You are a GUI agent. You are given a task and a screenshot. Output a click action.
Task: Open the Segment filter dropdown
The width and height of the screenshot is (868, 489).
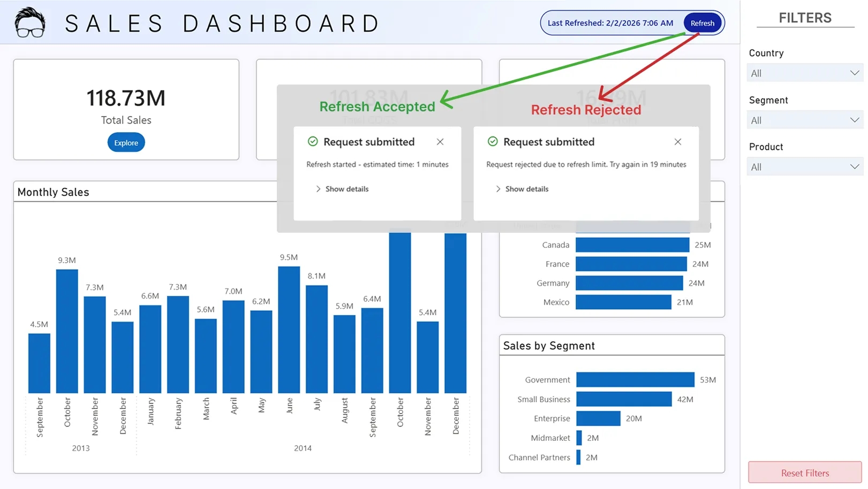click(805, 120)
